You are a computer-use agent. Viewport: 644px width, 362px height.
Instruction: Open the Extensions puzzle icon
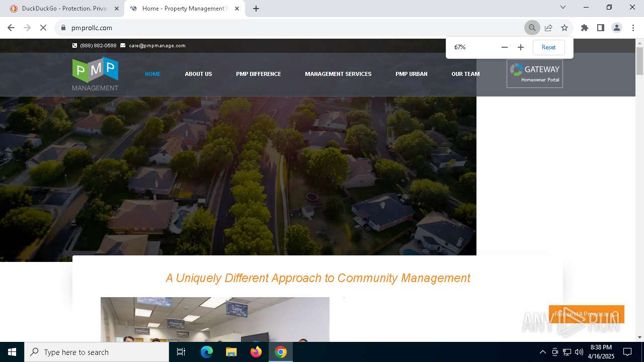click(x=585, y=28)
